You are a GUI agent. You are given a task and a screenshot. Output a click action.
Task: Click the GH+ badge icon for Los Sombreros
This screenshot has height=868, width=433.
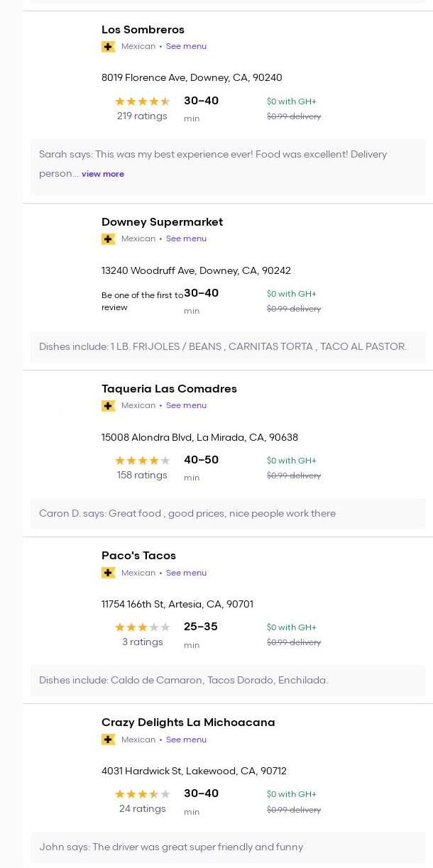108,47
